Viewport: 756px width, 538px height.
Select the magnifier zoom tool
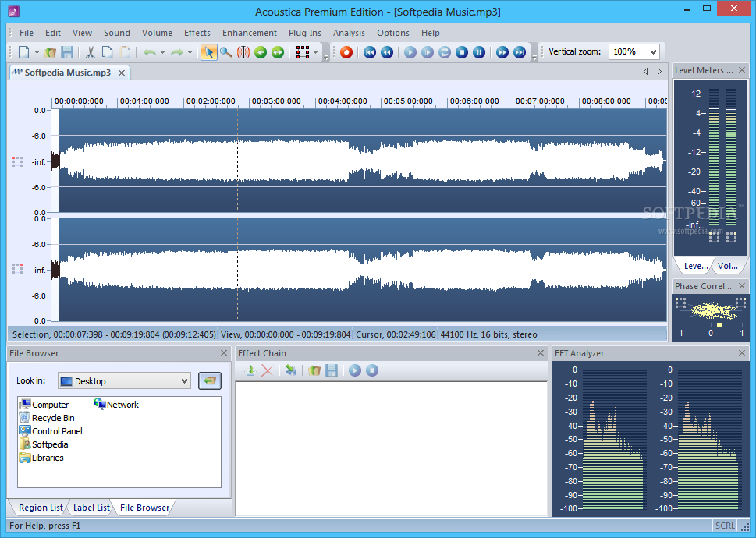[x=225, y=52]
